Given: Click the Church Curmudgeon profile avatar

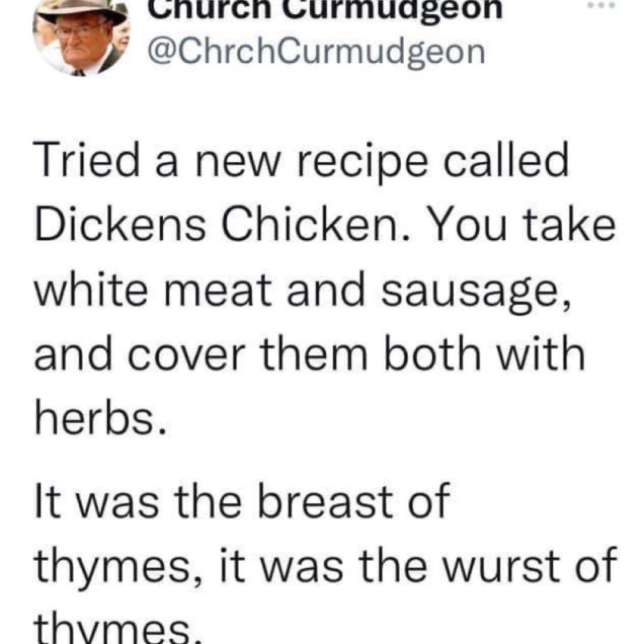Looking at the screenshot, I should 82,37.
